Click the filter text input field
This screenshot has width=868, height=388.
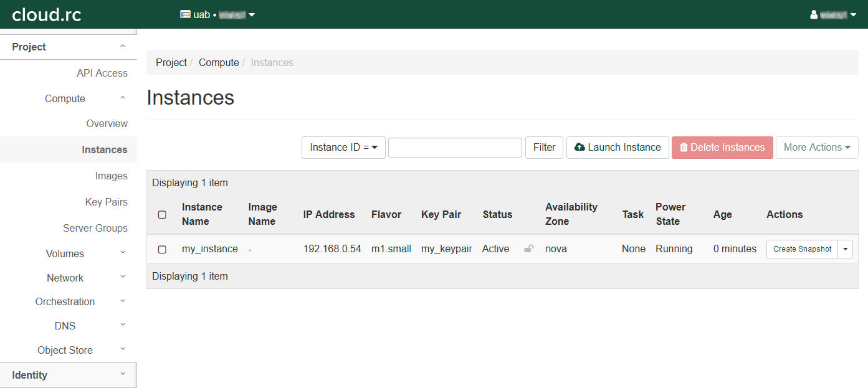pos(455,148)
